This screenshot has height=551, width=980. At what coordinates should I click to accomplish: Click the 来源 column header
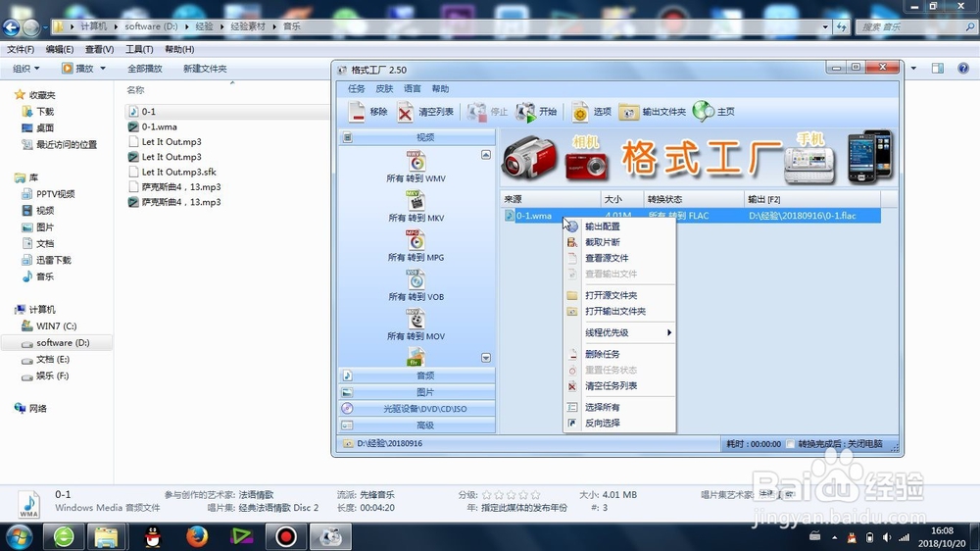[x=550, y=199]
